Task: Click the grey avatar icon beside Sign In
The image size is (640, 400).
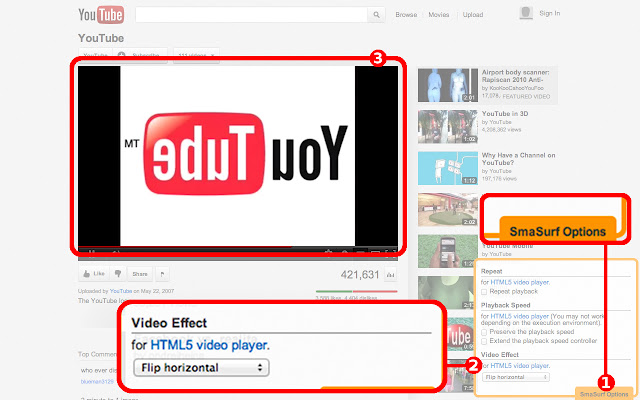Action: pos(526,13)
